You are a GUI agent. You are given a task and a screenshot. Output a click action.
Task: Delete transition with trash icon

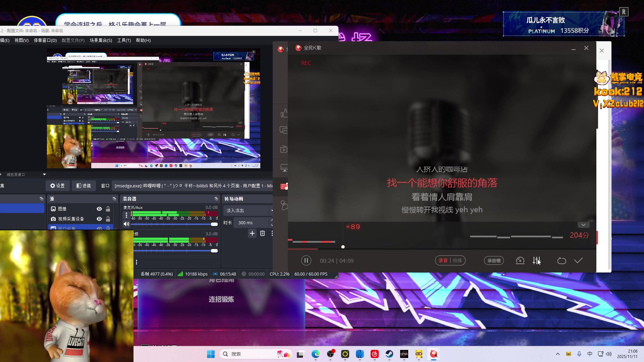coord(262,233)
